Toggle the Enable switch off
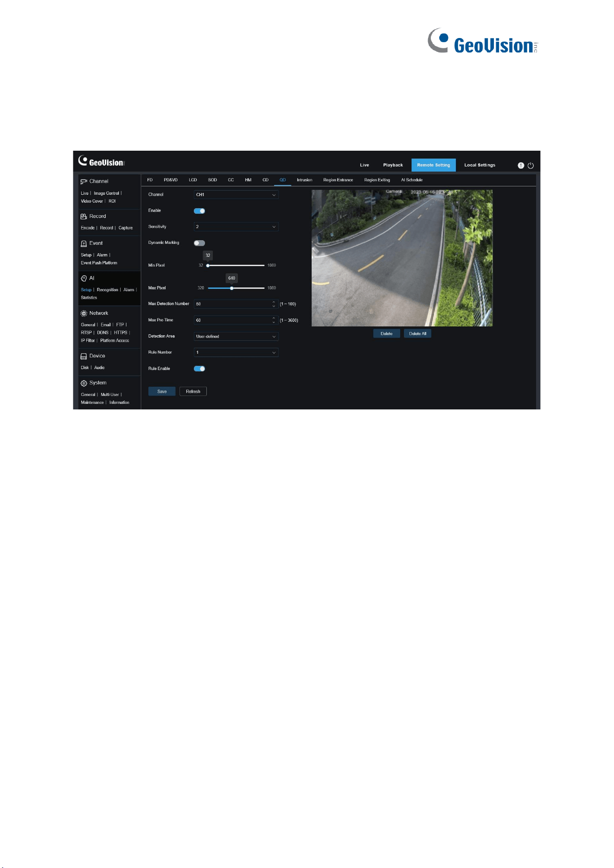This screenshot has width=614, height=868. [x=199, y=211]
